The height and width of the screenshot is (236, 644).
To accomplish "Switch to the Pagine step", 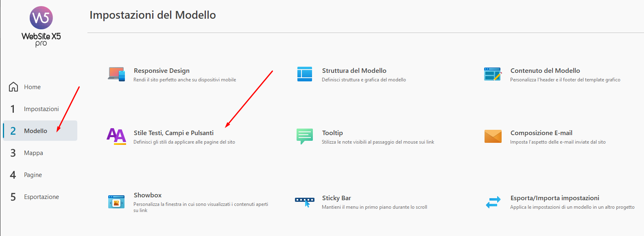I will pyautogui.click(x=33, y=175).
